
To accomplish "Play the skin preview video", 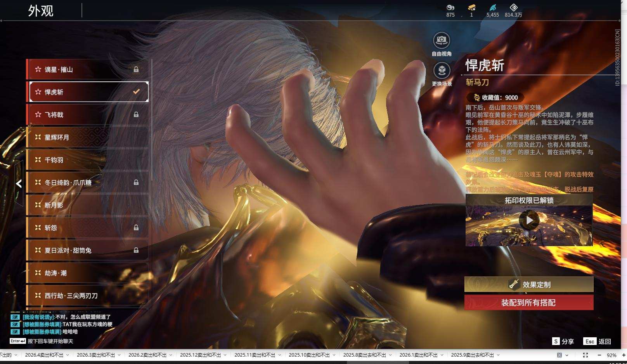I will 529,220.
